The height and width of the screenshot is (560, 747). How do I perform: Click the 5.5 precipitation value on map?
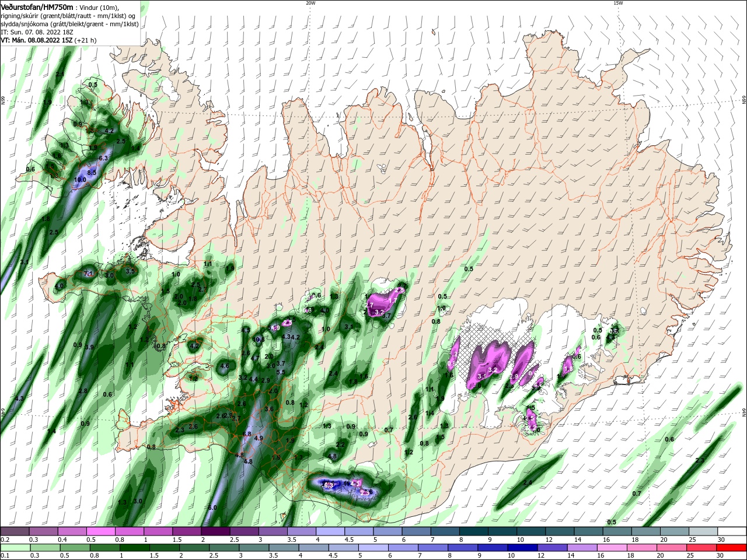pos(281,372)
